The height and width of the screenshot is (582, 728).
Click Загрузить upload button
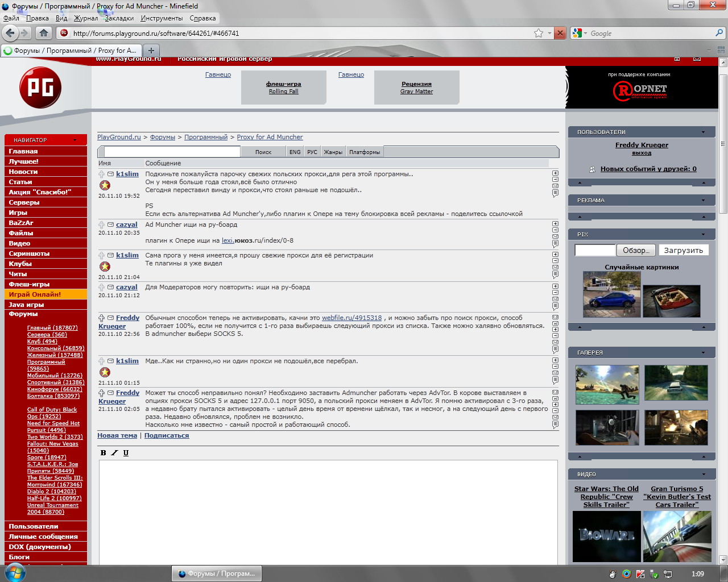(x=684, y=250)
